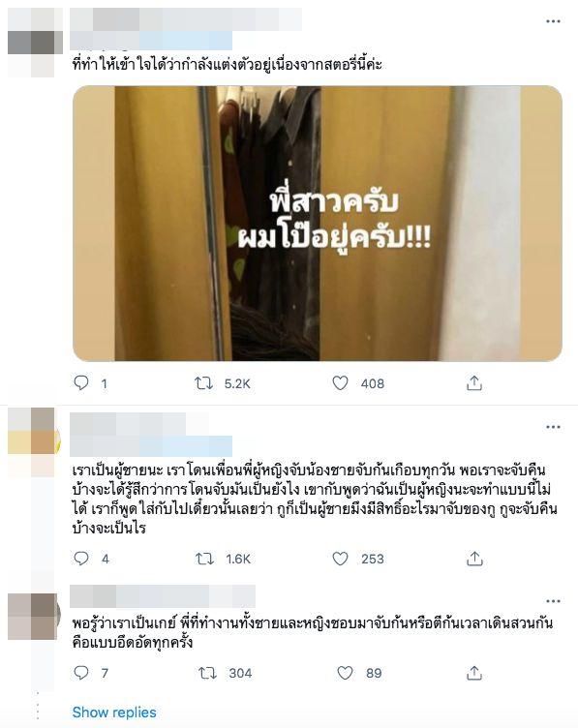Open the three-dot menu on the second tweet

pos(553,427)
